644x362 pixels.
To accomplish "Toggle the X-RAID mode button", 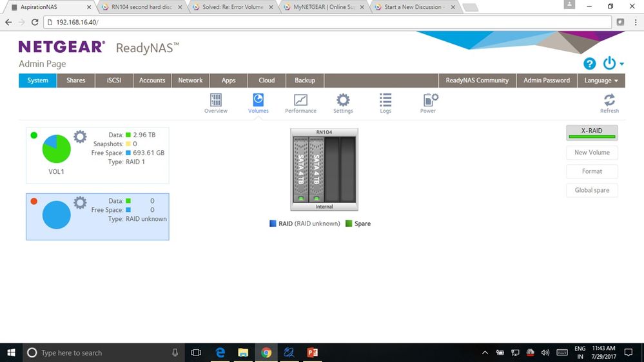I will point(592,133).
